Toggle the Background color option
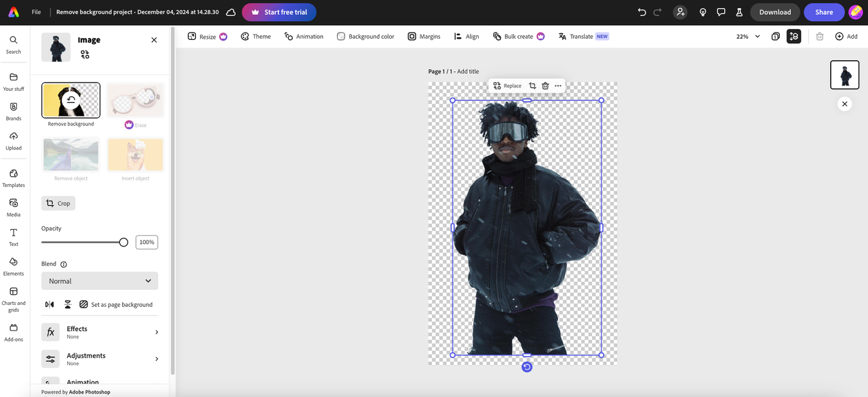 pos(366,37)
